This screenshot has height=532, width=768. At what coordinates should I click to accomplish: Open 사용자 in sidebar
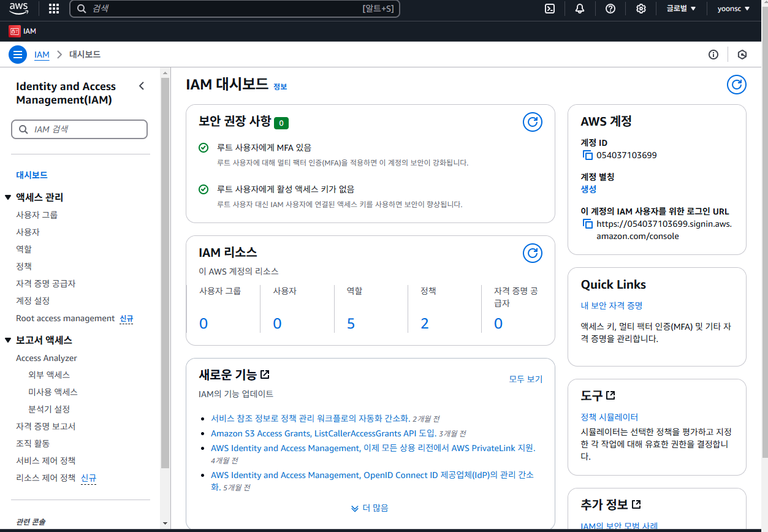28,232
